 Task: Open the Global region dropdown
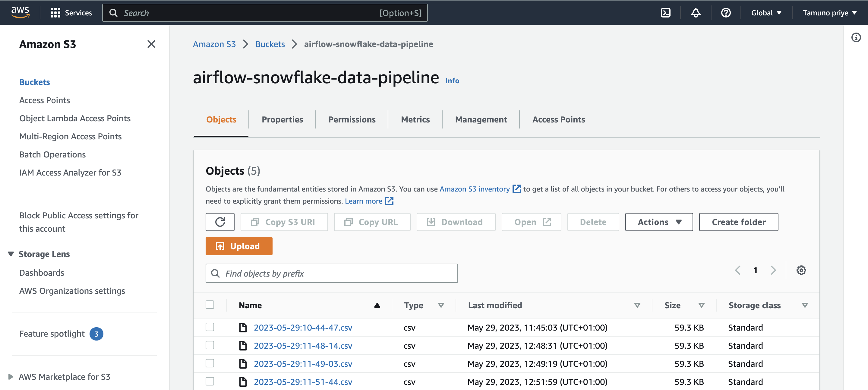pos(766,13)
